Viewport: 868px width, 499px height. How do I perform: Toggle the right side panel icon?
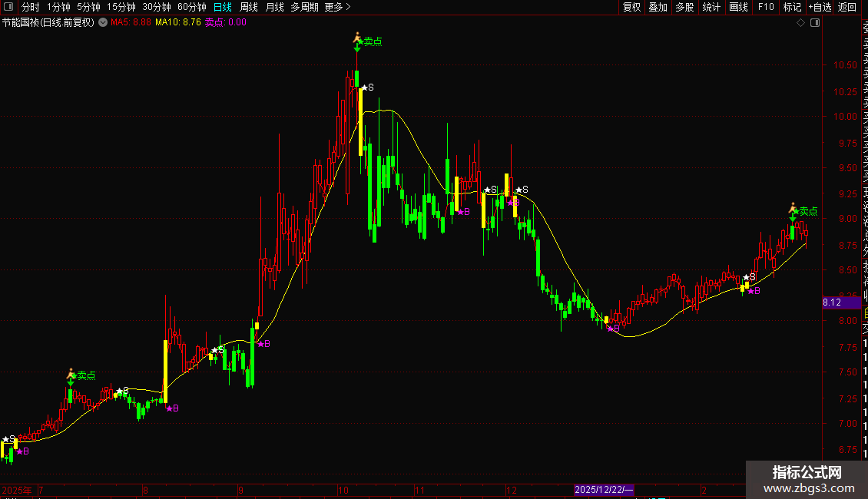click(815, 23)
